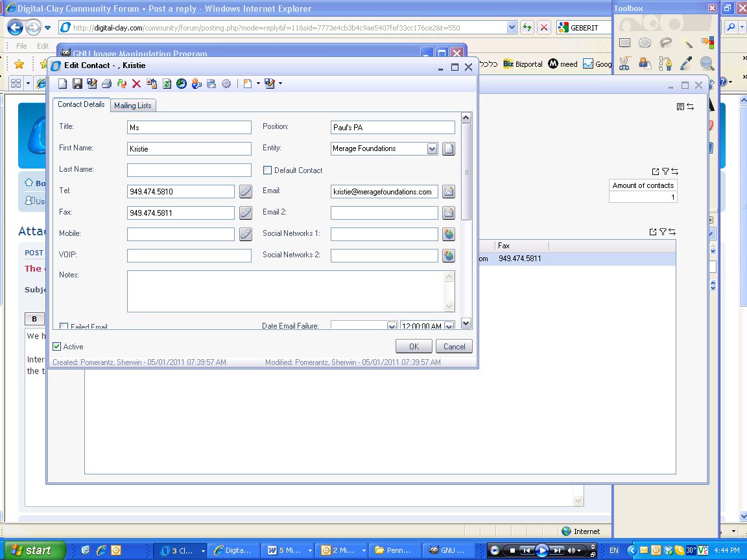Select the Color Picker eyedropper in GIMP Toolbox
Screen dimensions: 747x560
pyautogui.click(x=687, y=64)
